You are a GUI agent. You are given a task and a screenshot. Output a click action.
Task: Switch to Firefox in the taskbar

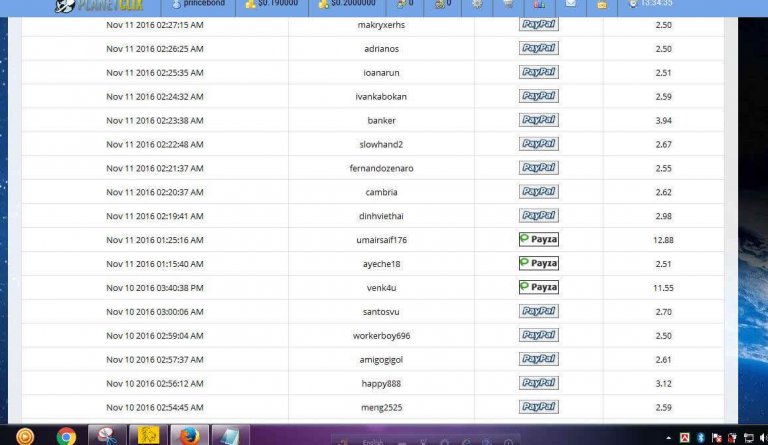click(x=190, y=435)
